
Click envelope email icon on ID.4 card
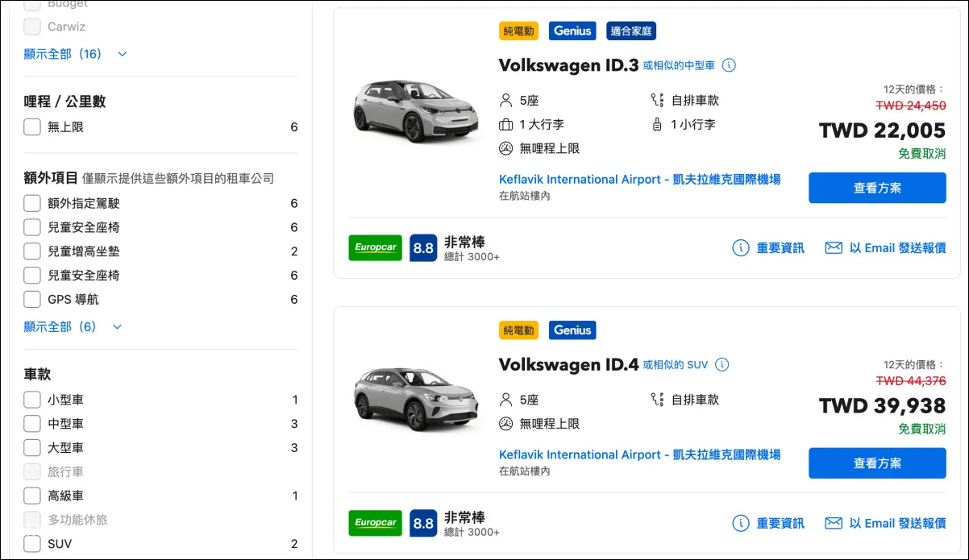[x=834, y=524]
